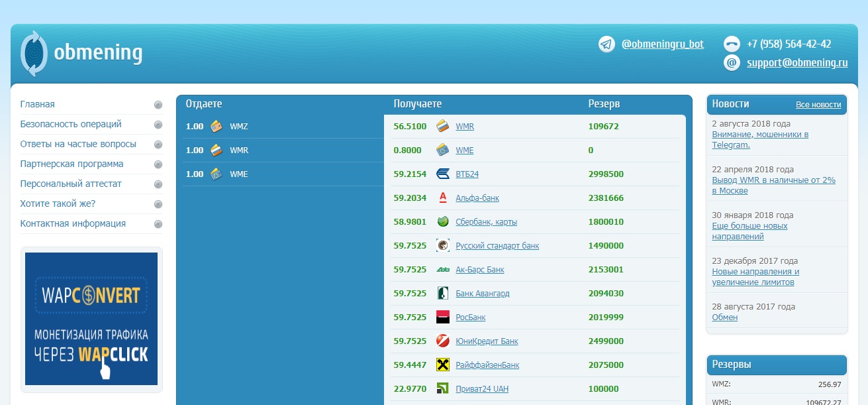Click the Privat24 UAH green icon
Viewport: 868px width, 405px height.
(443, 389)
